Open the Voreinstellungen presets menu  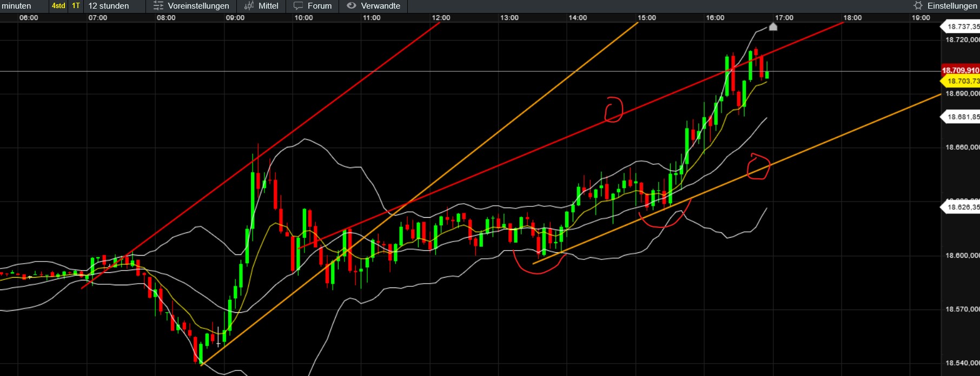pyautogui.click(x=191, y=6)
